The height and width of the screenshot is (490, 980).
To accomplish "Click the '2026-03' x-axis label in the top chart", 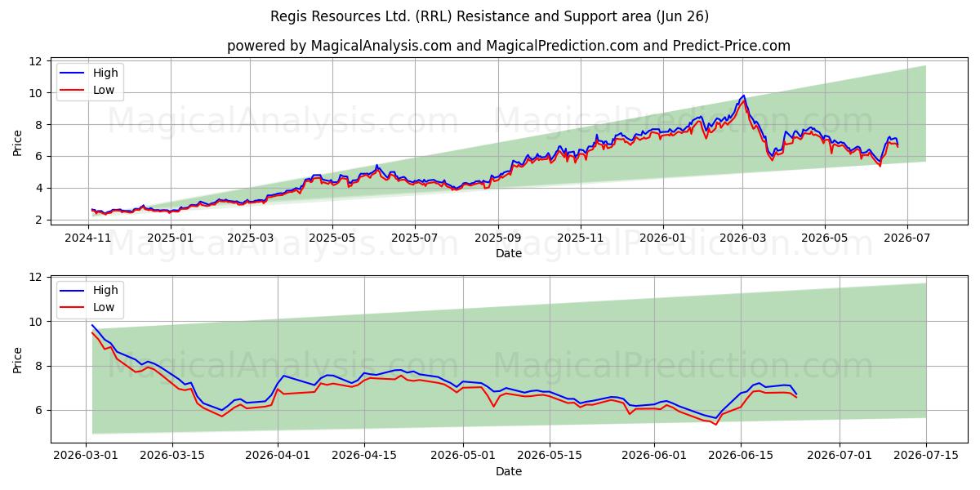I will [742, 238].
